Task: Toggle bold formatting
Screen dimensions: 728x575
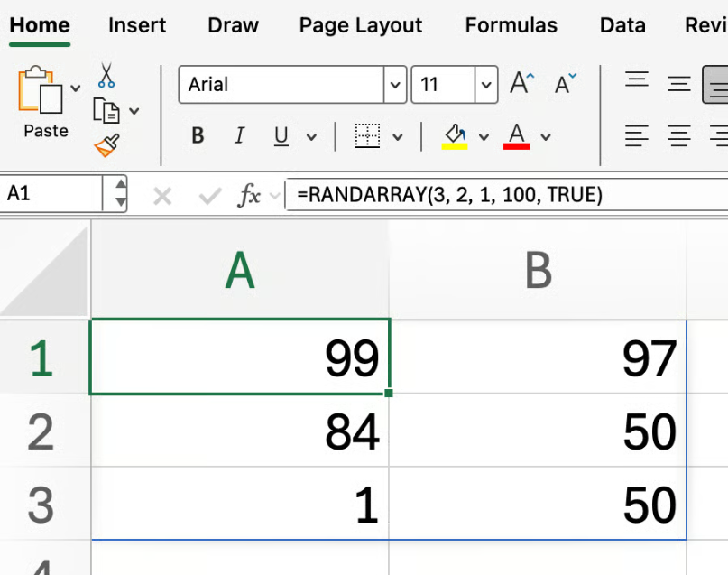Action: [197, 135]
